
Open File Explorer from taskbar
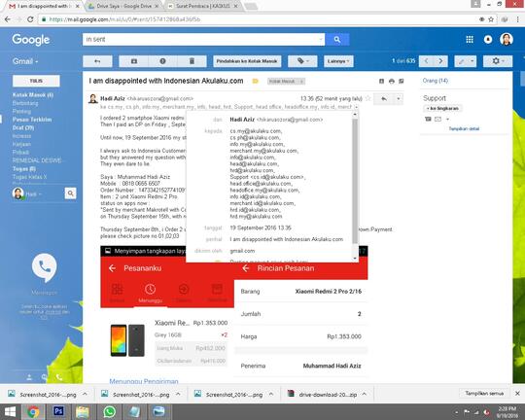click(83, 411)
